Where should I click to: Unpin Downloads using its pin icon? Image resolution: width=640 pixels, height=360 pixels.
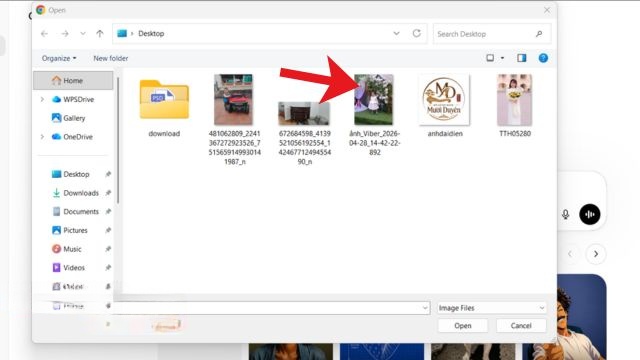tap(108, 193)
